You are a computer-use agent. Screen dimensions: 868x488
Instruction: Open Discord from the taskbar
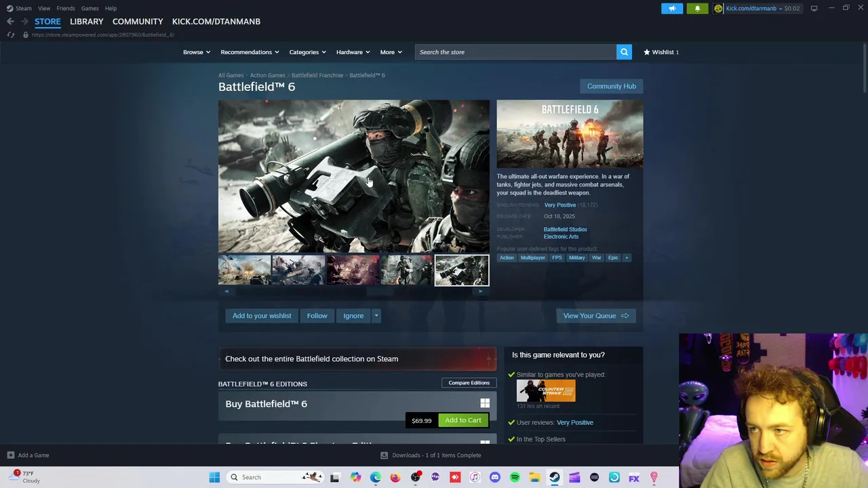click(x=494, y=477)
